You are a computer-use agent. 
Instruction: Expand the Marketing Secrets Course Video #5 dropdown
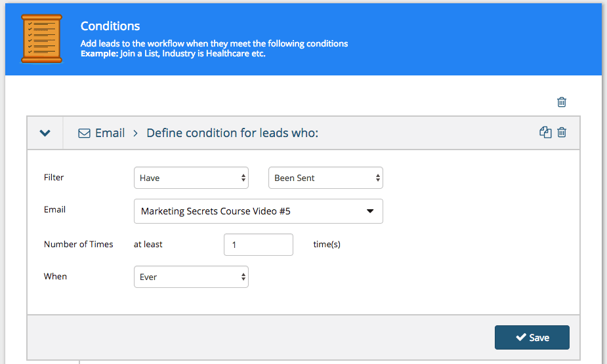[x=258, y=211]
